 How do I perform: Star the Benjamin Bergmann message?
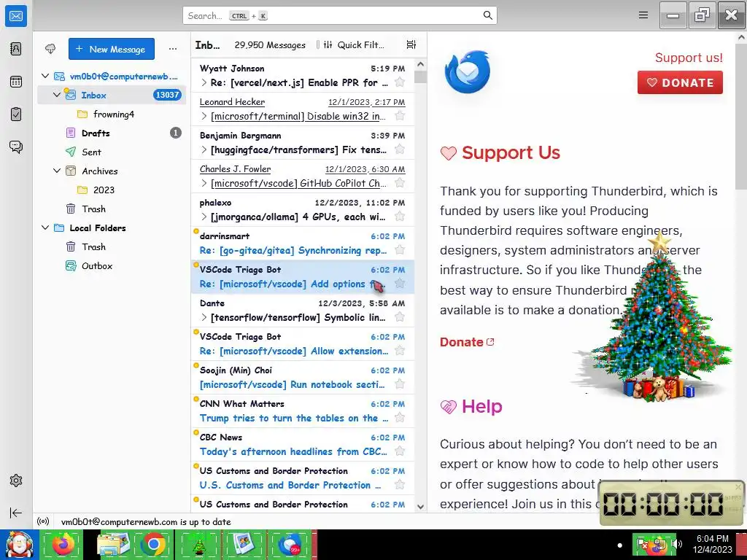(400, 149)
